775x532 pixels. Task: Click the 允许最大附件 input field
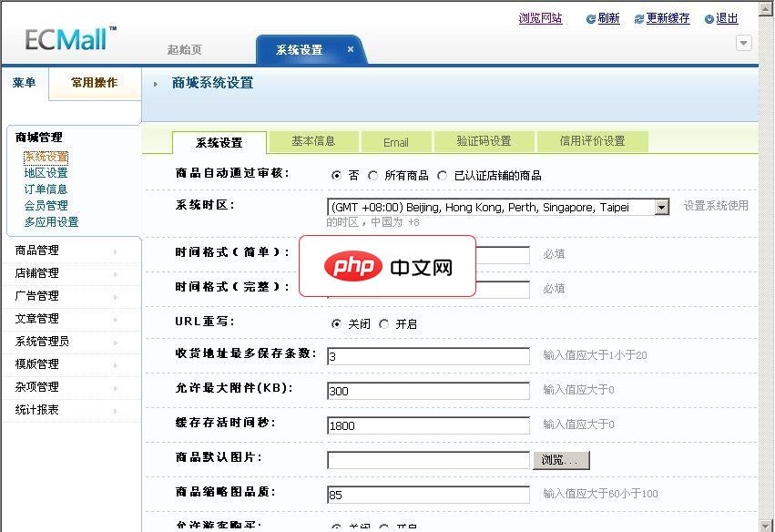(428, 390)
